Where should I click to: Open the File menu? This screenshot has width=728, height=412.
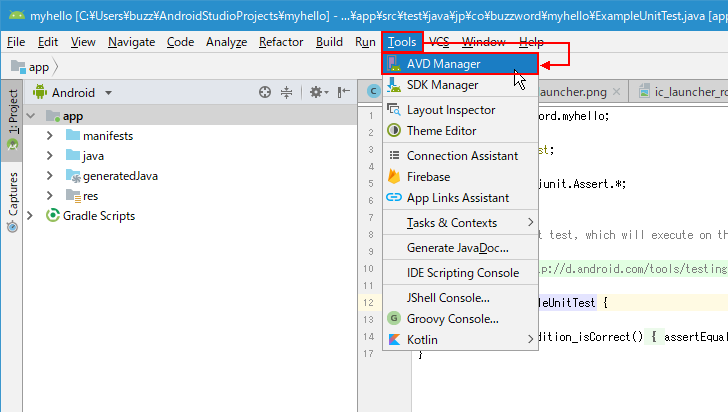[16, 42]
